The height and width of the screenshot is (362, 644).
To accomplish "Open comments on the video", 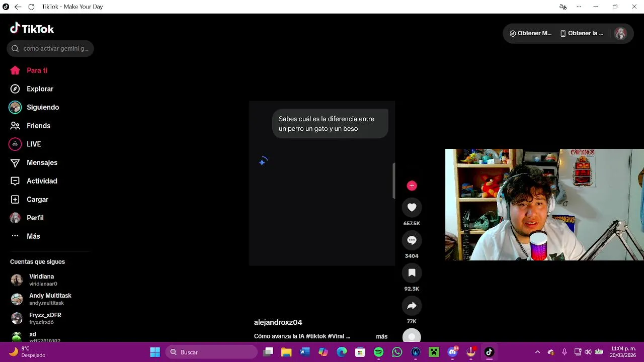I will coord(412,240).
